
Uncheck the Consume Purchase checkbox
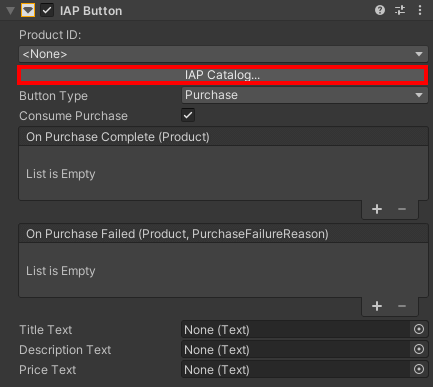[x=188, y=115]
